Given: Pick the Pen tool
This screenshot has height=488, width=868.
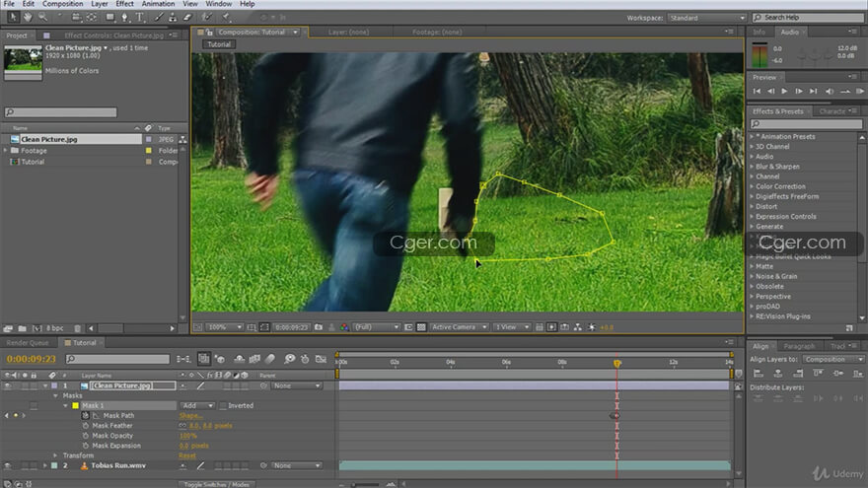Looking at the screenshot, I should click(x=123, y=17).
